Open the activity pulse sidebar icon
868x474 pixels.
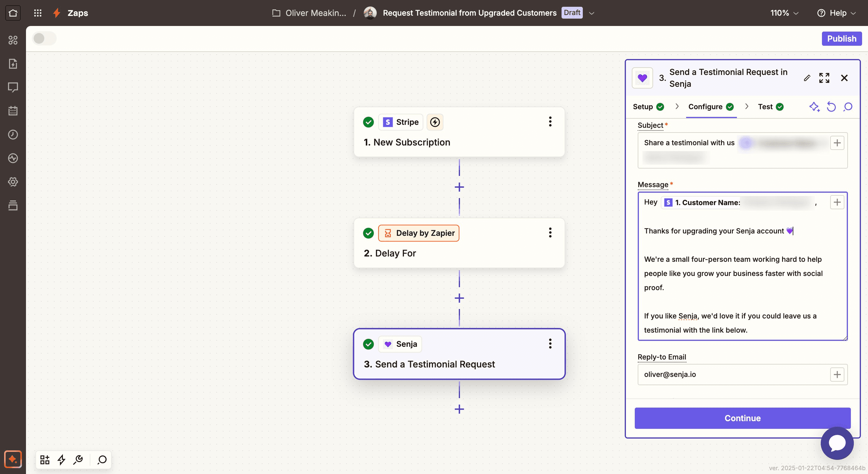point(13,158)
